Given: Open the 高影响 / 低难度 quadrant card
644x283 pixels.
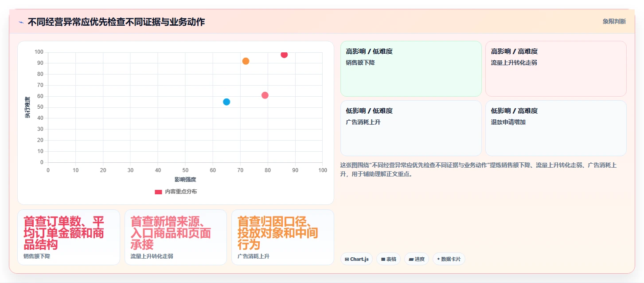Looking at the screenshot, I should pyautogui.click(x=411, y=69).
